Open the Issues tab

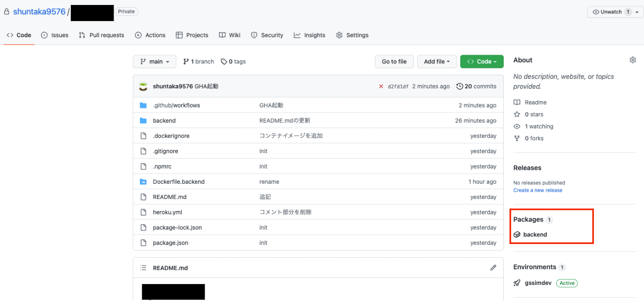(x=55, y=35)
